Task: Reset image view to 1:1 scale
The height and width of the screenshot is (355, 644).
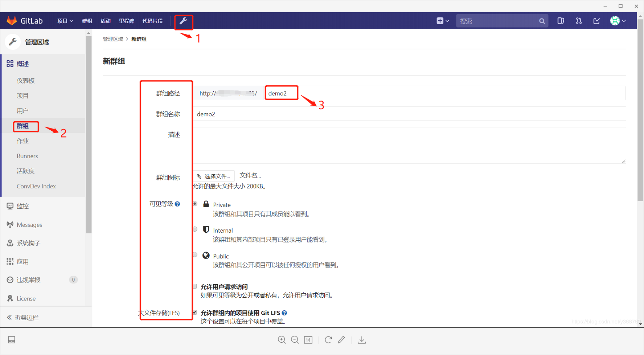Action: pyautogui.click(x=308, y=340)
